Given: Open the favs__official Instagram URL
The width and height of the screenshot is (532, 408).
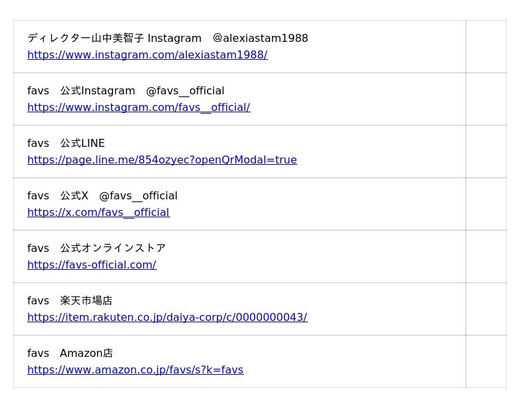Looking at the screenshot, I should coord(138,108).
